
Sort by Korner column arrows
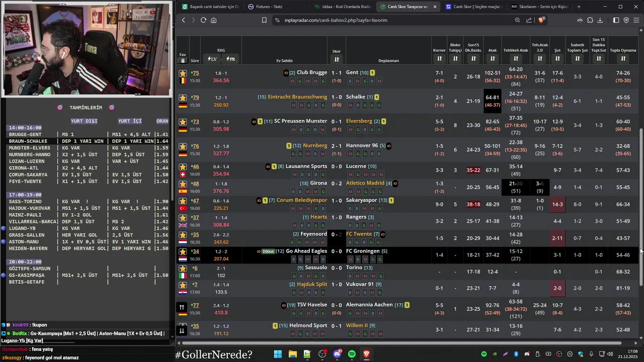click(x=439, y=59)
